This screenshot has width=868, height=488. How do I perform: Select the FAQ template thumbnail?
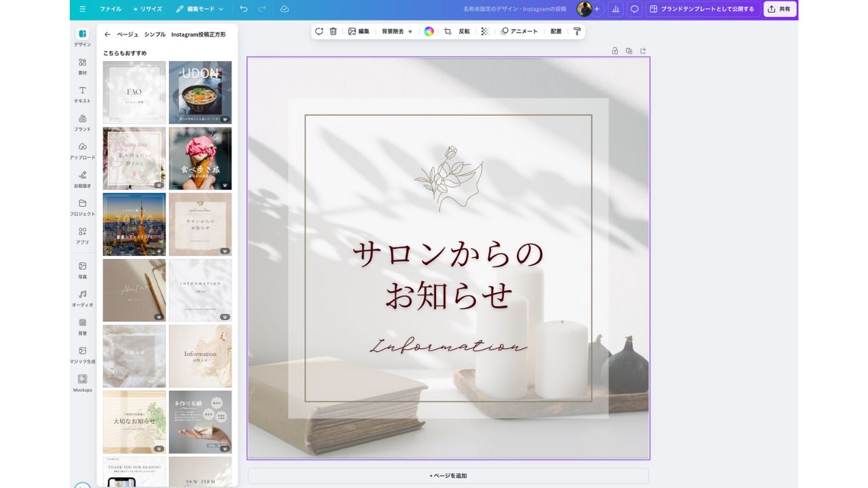(134, 92)
